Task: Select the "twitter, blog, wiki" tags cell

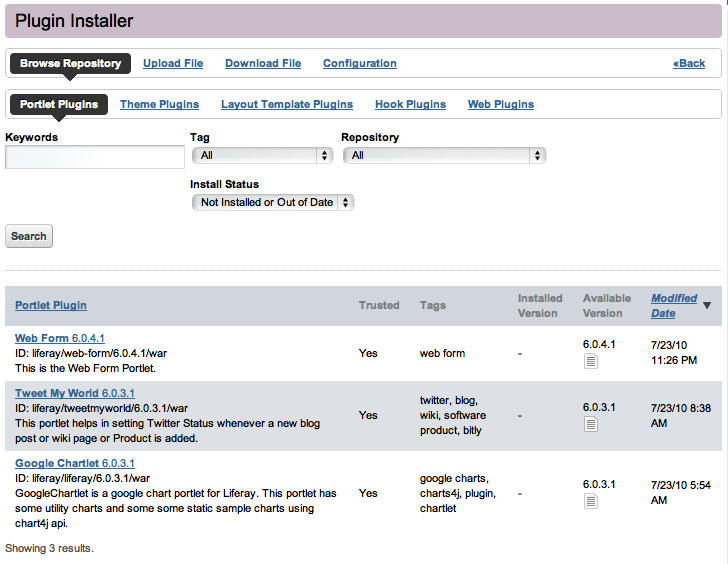Action: click(453, 415)
